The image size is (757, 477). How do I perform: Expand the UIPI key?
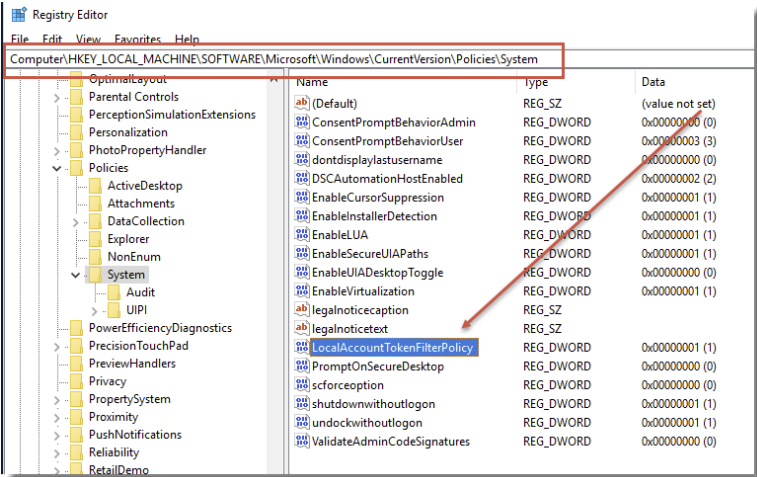[94, 311]
